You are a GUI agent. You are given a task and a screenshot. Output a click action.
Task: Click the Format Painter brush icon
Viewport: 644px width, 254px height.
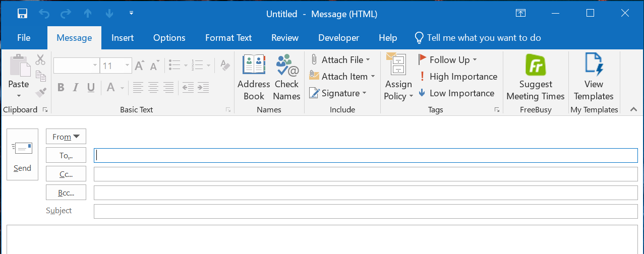(x=40, y=93)
